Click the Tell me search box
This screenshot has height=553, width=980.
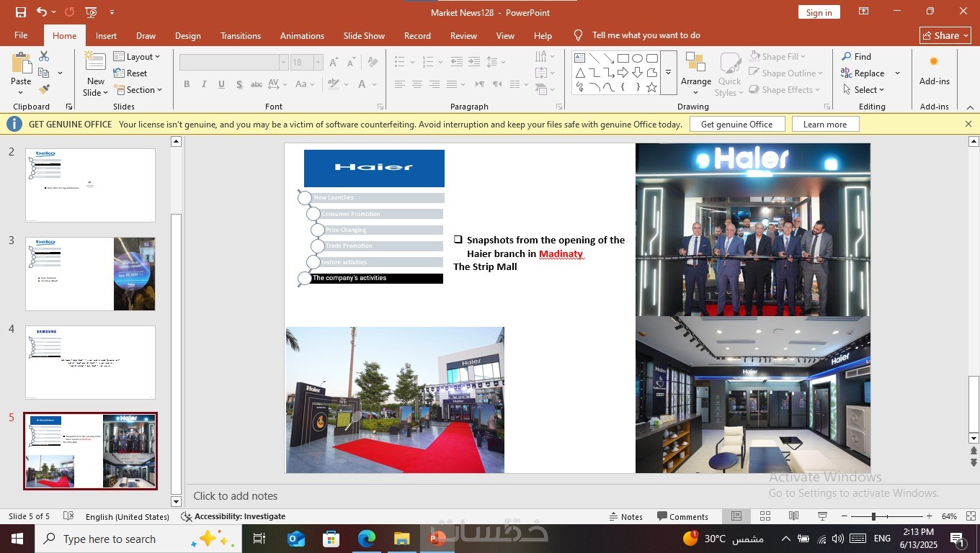tap(646, 35)
